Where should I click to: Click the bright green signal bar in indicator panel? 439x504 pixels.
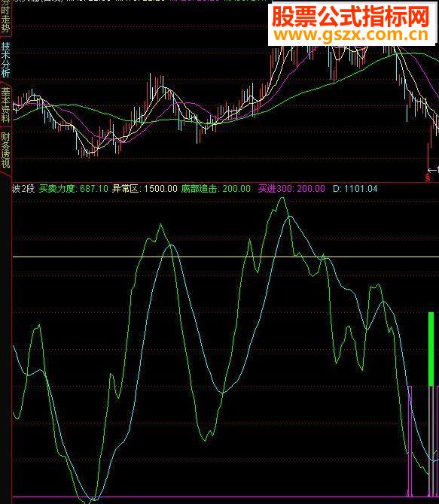[431, 349]
